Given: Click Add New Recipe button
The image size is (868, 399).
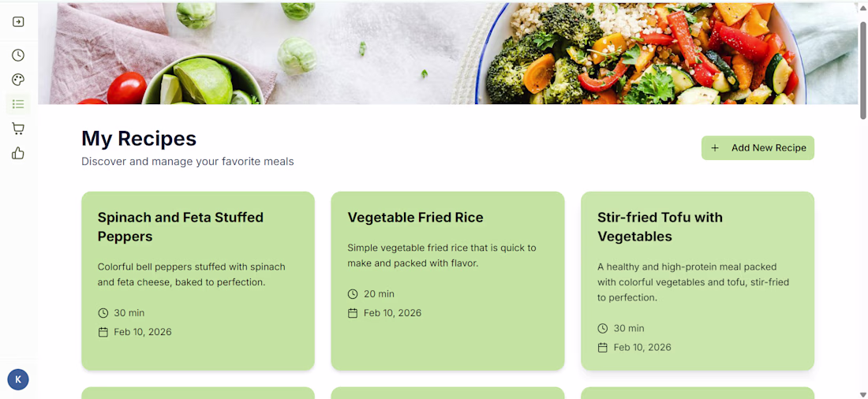Looking at the screenshot, I should 758,147.
